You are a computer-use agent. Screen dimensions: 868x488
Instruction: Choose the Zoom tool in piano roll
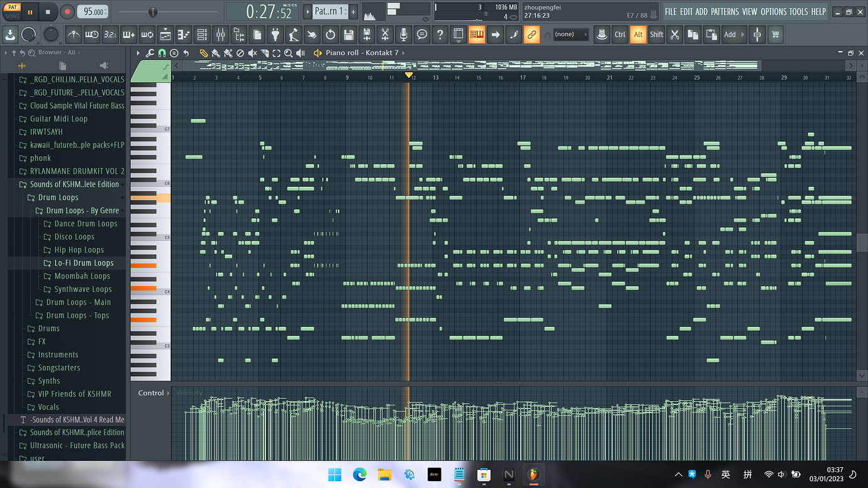point(288,53)
